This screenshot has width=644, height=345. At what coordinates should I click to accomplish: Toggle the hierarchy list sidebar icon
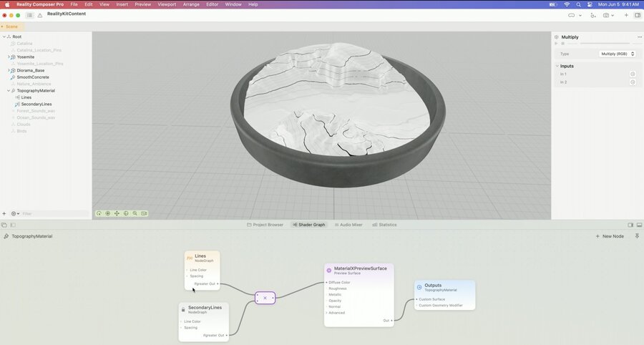29,15
